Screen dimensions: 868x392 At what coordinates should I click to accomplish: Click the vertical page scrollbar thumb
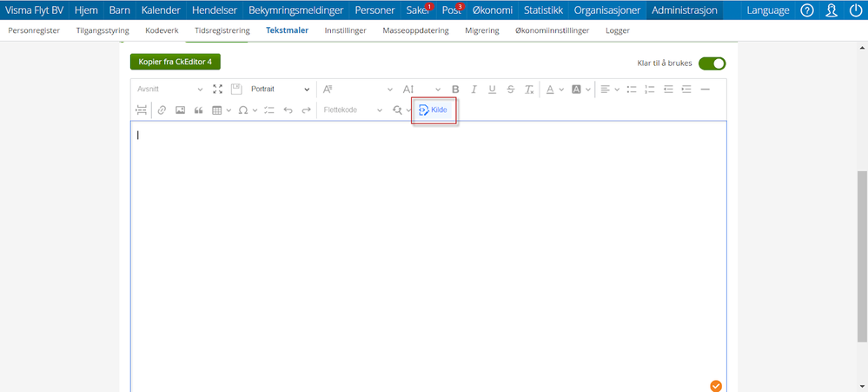coord(863,256)
